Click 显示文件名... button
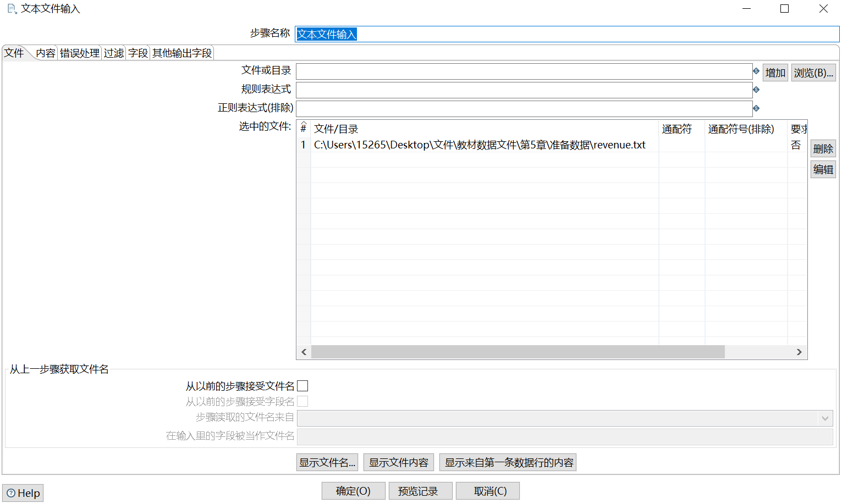The width and height of the screenshot is (842, 504). (327, 462)
